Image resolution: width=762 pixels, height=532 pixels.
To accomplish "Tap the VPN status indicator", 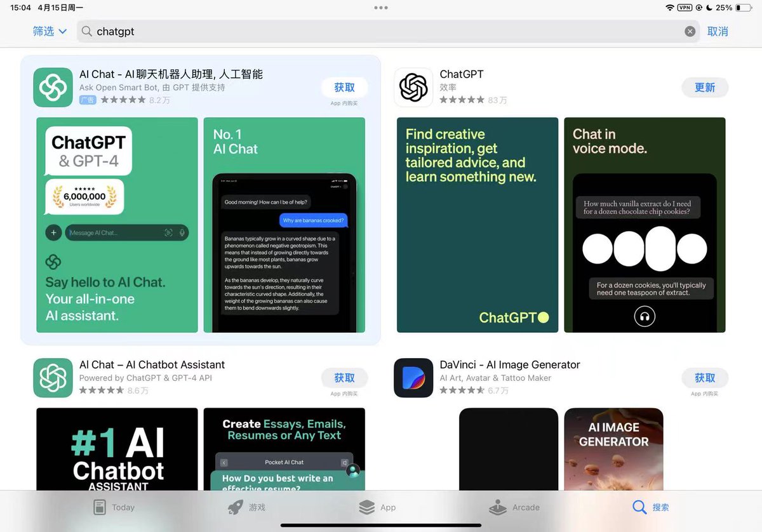I will pyautogui.click(x=685, y=8).
